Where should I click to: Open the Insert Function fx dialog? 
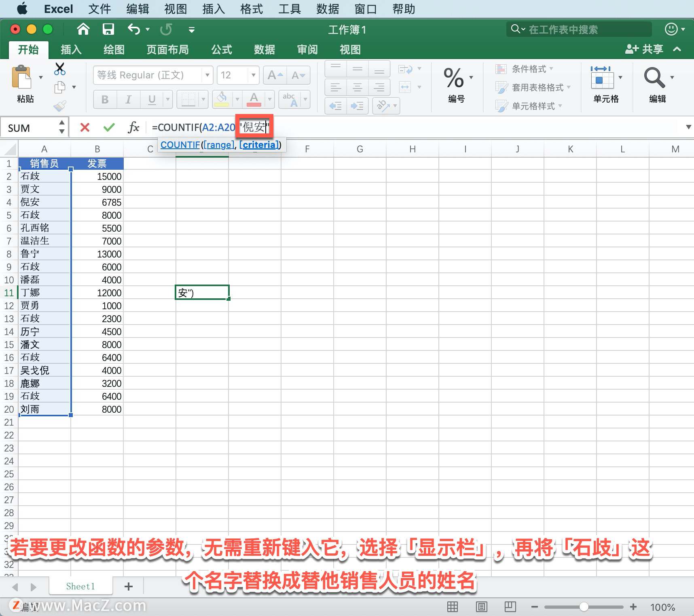(133, 128)
